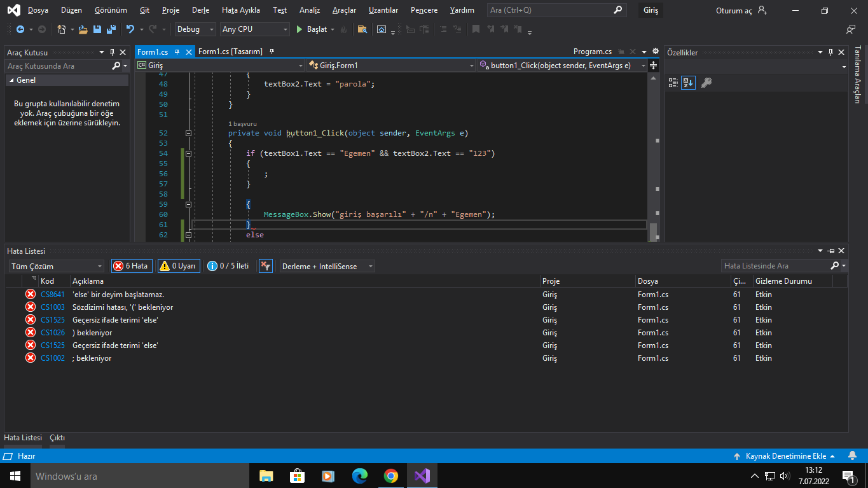The width and height of the screenshot is (868, 488).
Task: Click the wrench property pages icon
Action: point(706,83)
